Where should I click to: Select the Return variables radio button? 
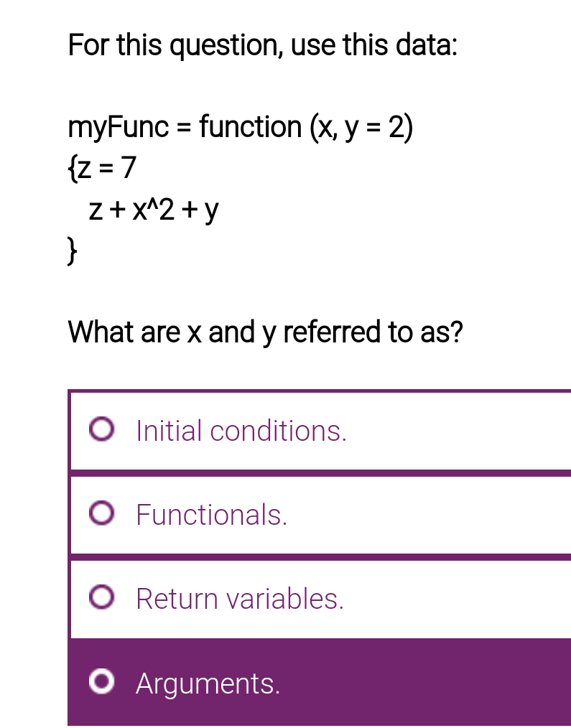[103, 597]
